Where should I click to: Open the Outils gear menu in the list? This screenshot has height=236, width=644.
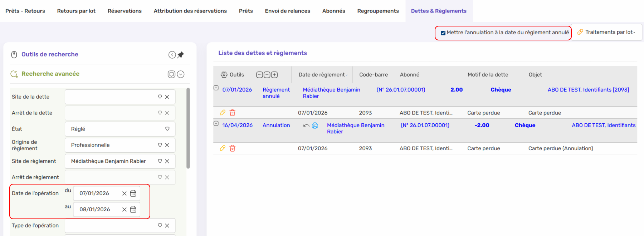point(232,75)
